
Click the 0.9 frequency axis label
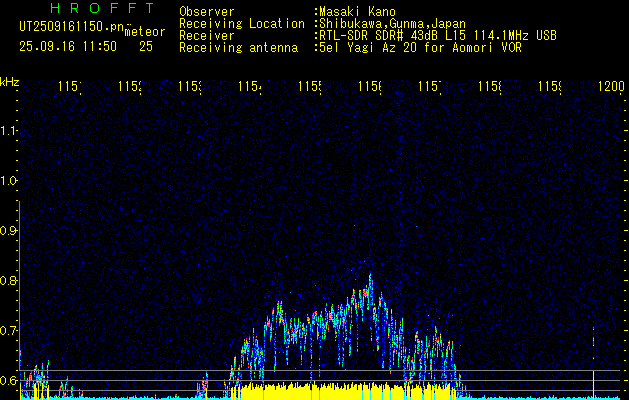click(8, 231)
